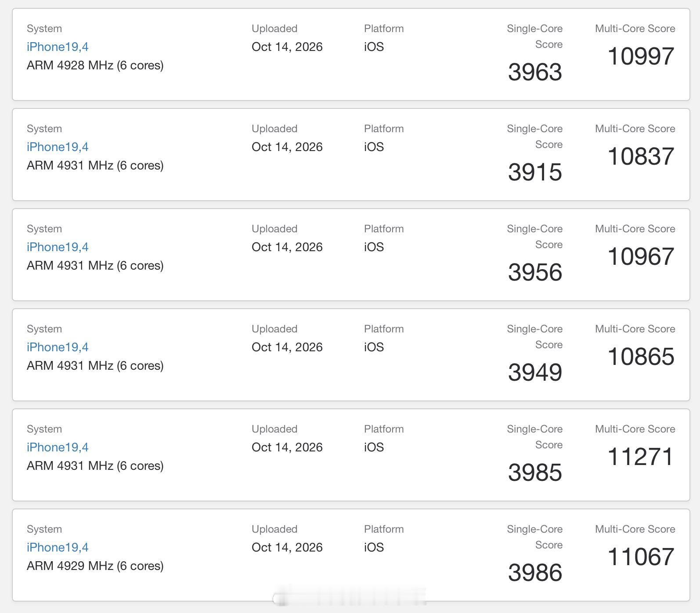
Task: Click the 11271 multi-core score value
Action: [x=641, y=457]
